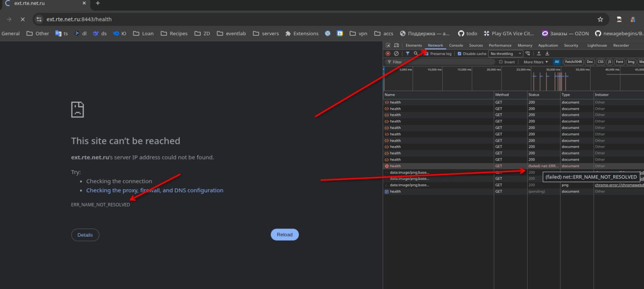Open network conditions Wi-Fi icon
The image size is (644, 289).
point(528,53)
